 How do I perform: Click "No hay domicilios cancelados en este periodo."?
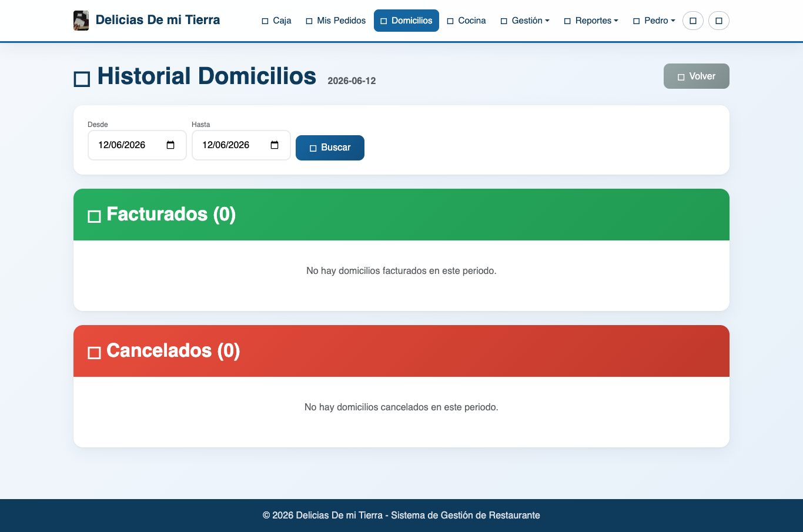coord(401,407)
